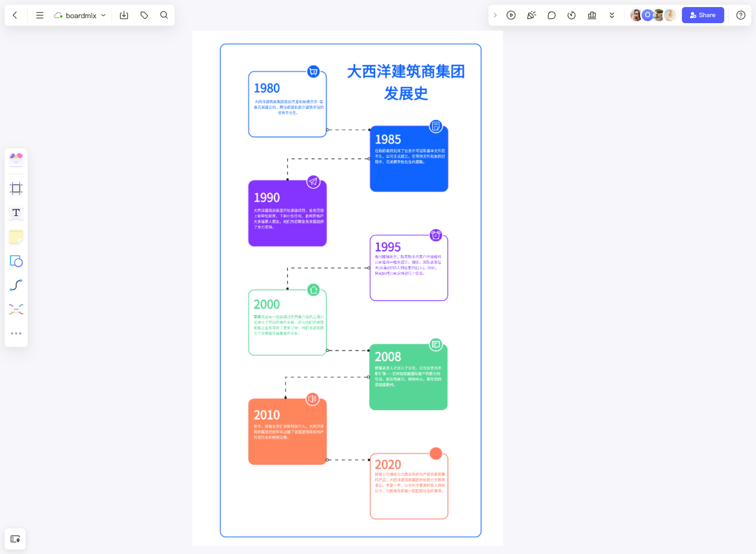The image size is (756, 554).
Task: Click the alarm clock icon on 1995 card
Action: 436,235
